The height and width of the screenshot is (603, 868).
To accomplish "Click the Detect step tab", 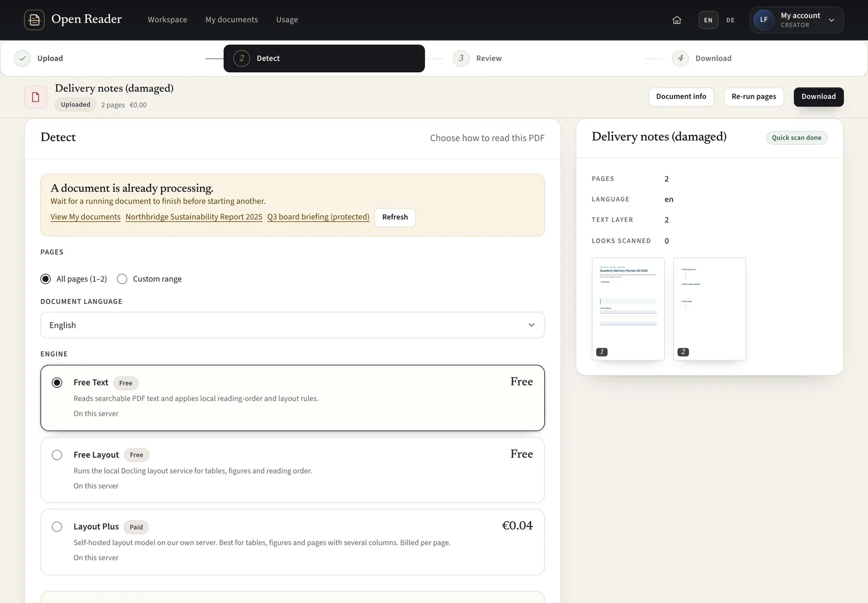I will [324, 58].
